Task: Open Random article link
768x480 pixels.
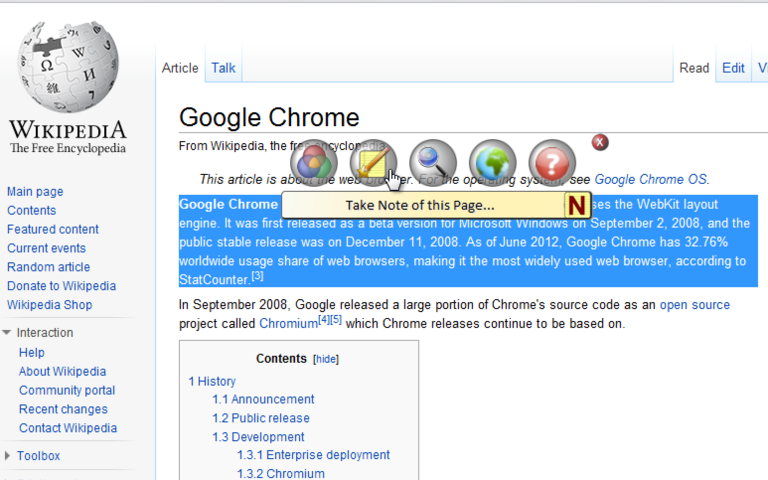Action: click(x=48, y=267)
